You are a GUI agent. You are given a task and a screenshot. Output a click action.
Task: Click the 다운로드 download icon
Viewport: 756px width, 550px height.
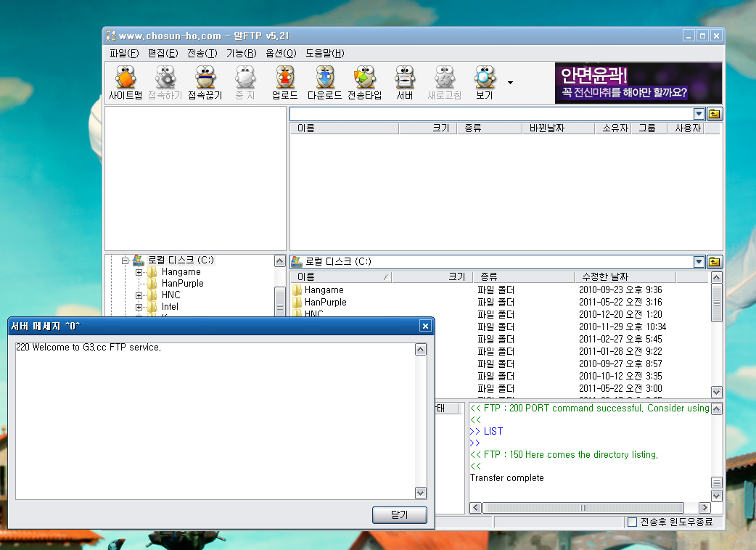tap(325, 83)
